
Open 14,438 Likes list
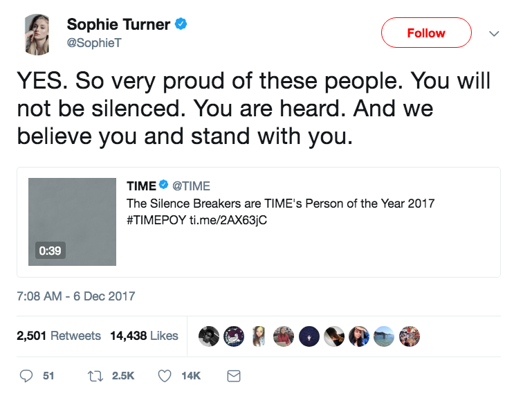click(144, 336)
